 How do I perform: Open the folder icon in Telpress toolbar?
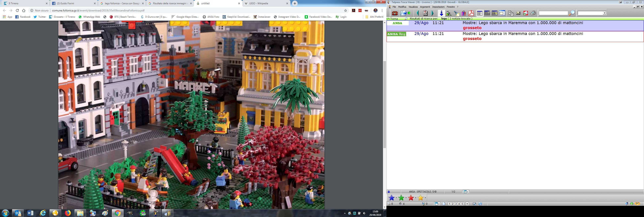coord(403,13)
